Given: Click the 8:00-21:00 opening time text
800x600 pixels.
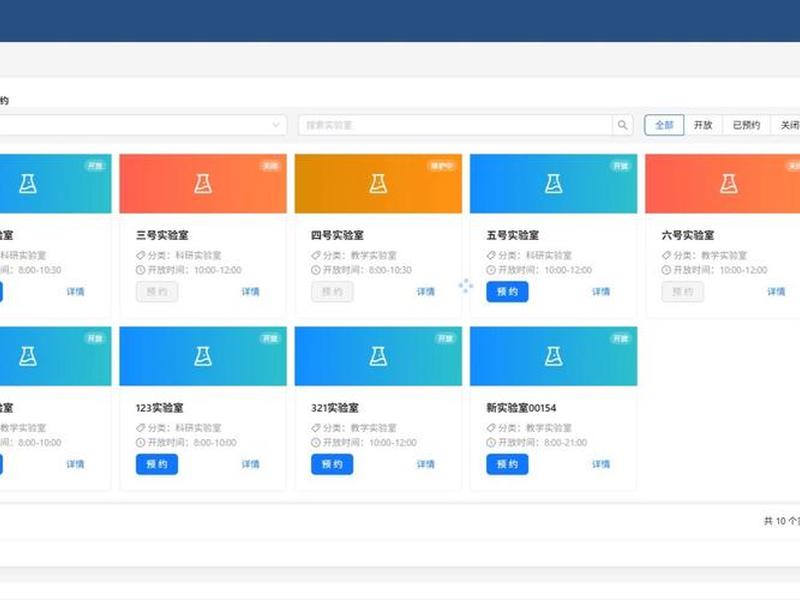Looking at the screenshot, I should [x=565, y=442].
